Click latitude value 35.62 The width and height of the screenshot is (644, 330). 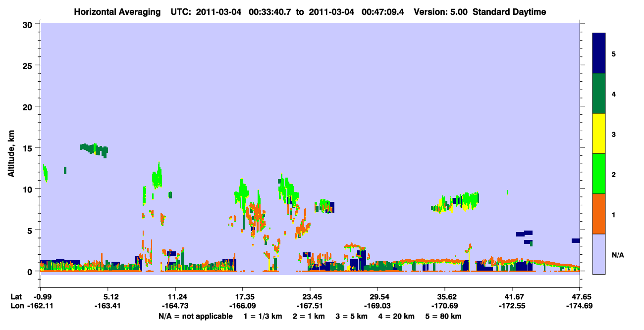click(x=445, y=297)
